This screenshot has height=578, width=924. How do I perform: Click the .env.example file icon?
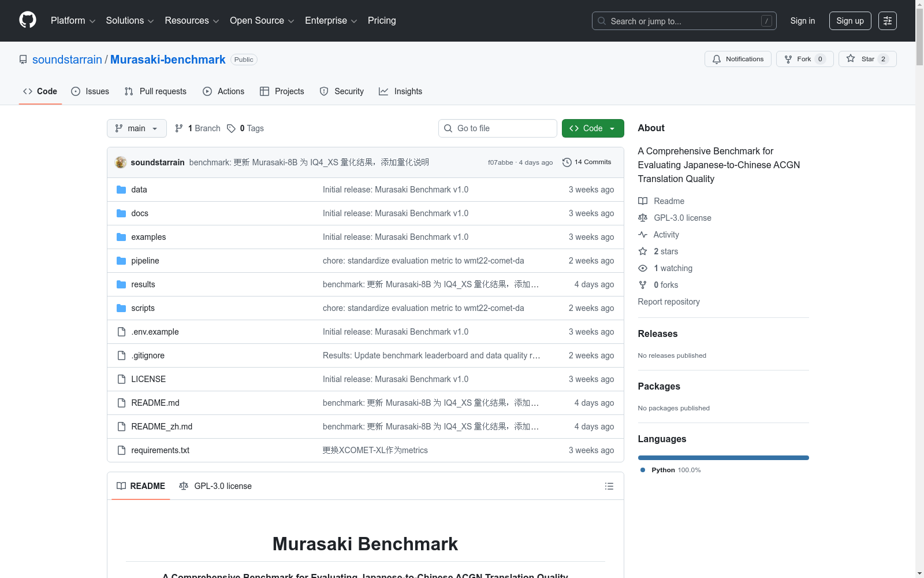(x=121, y=332)
